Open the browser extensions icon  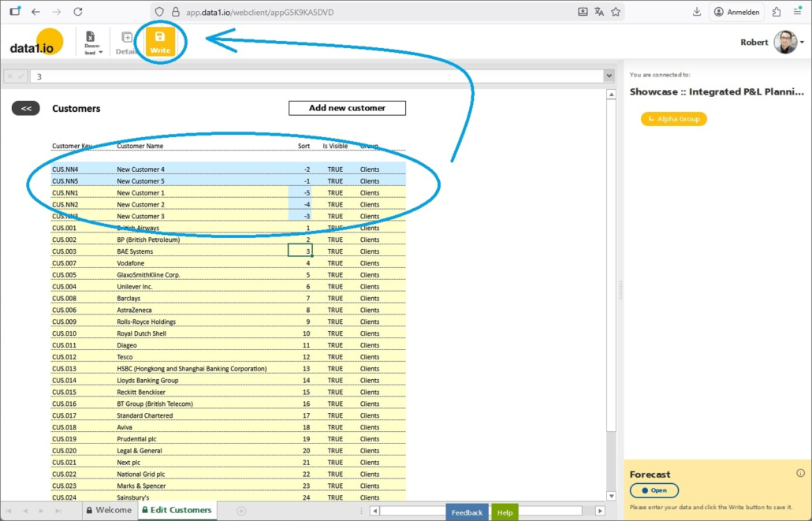pos(777,12)
